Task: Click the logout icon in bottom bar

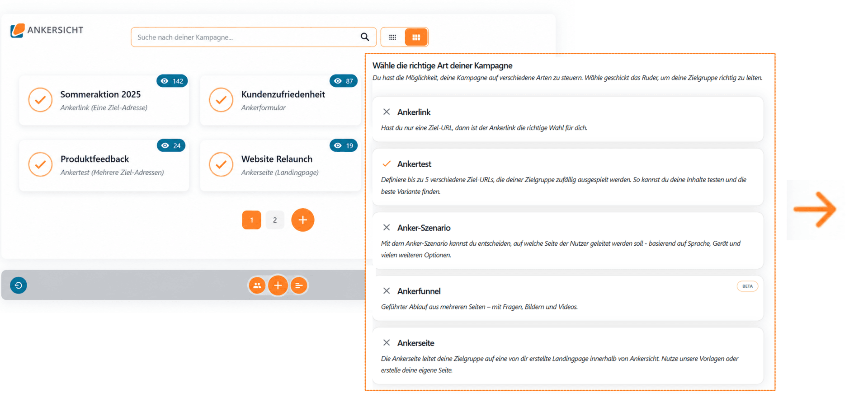Action: pyautogui.click(x=19, y=285)
